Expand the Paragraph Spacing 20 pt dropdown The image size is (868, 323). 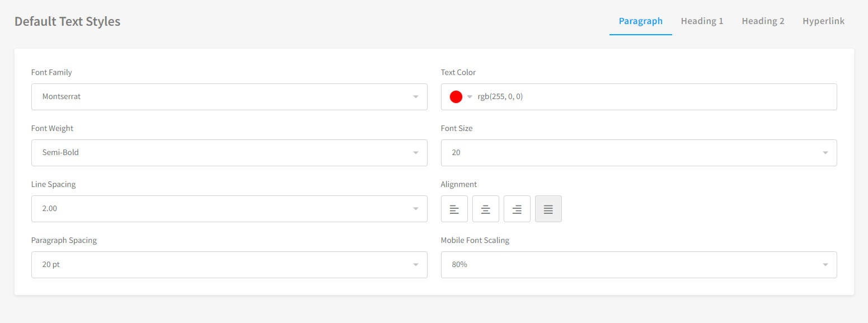[x=229, y=265]
